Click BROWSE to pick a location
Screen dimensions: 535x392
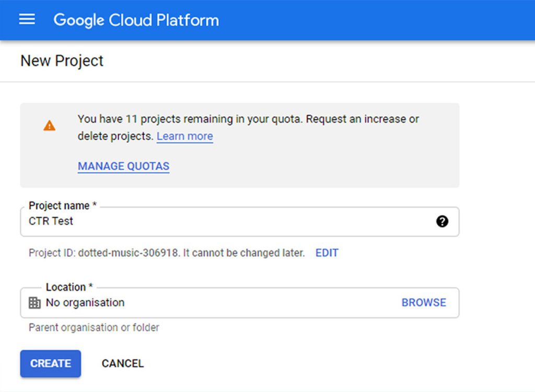point(424,302)
